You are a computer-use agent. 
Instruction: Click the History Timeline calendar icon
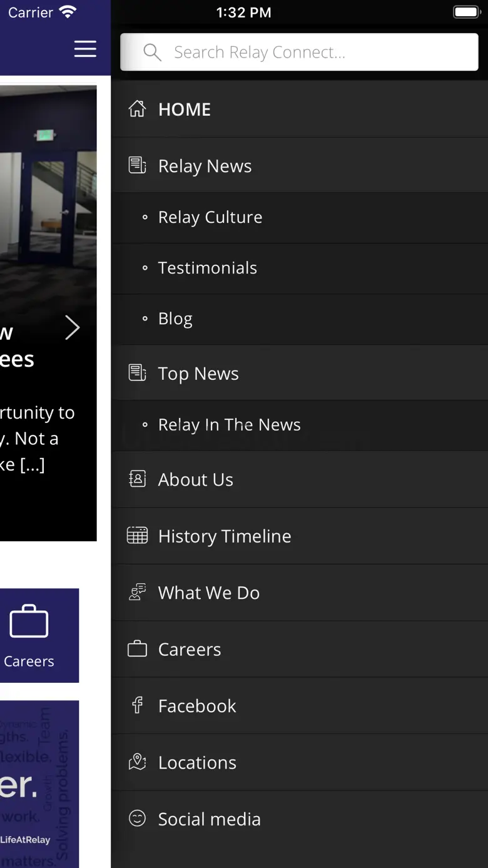137,536
